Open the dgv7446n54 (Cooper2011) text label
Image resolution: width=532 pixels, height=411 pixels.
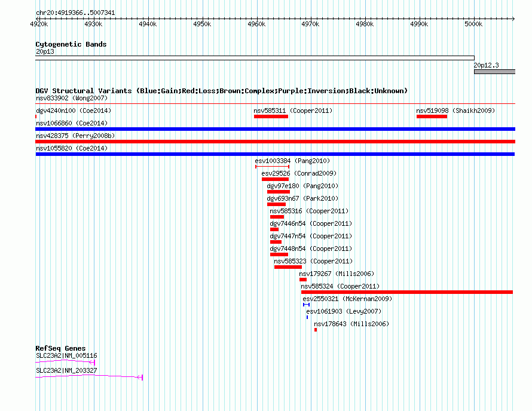[x=311, y=224]
